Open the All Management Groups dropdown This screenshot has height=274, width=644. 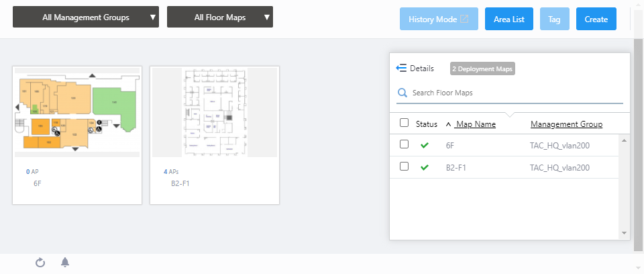point(86,17)
